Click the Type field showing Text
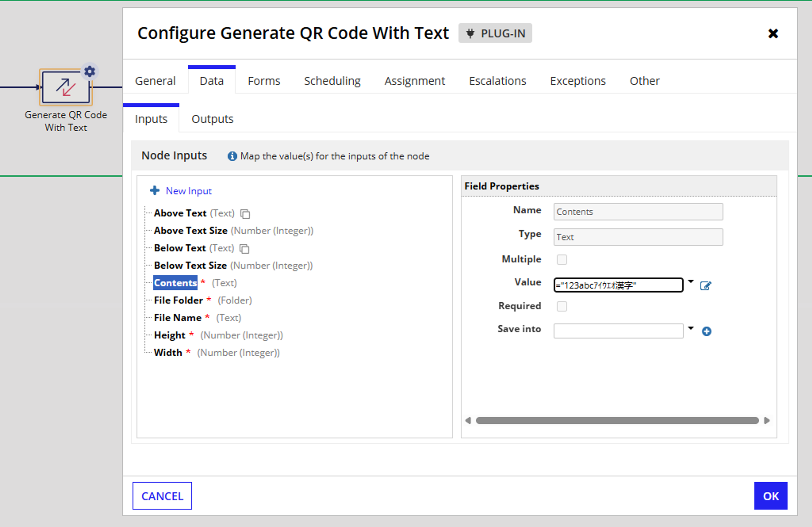The width and height of the screenshot is (812, 527). point(638,237)
